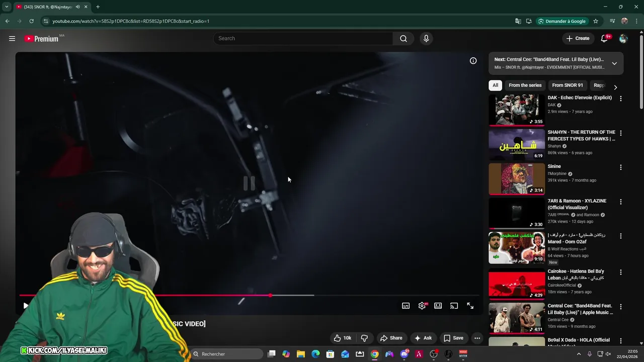Image resolution: width=644 pixels, height=362 pixels.
Task: Show video info card icon
Action: click(473, 60)
